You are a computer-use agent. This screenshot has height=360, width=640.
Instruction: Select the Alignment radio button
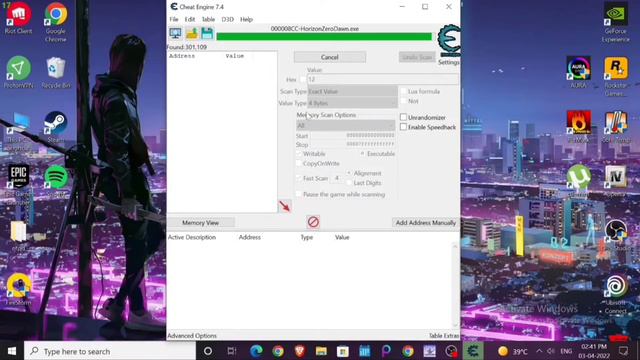click(349, 173)
